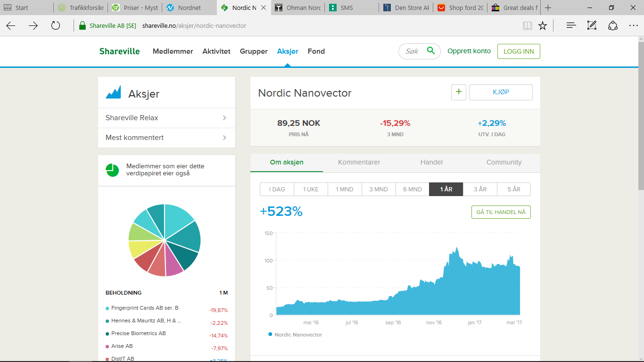Image resolution: width=644 pixels, height=362 pixels.
Task: Select the Community tab
Action: click(504, 162)
